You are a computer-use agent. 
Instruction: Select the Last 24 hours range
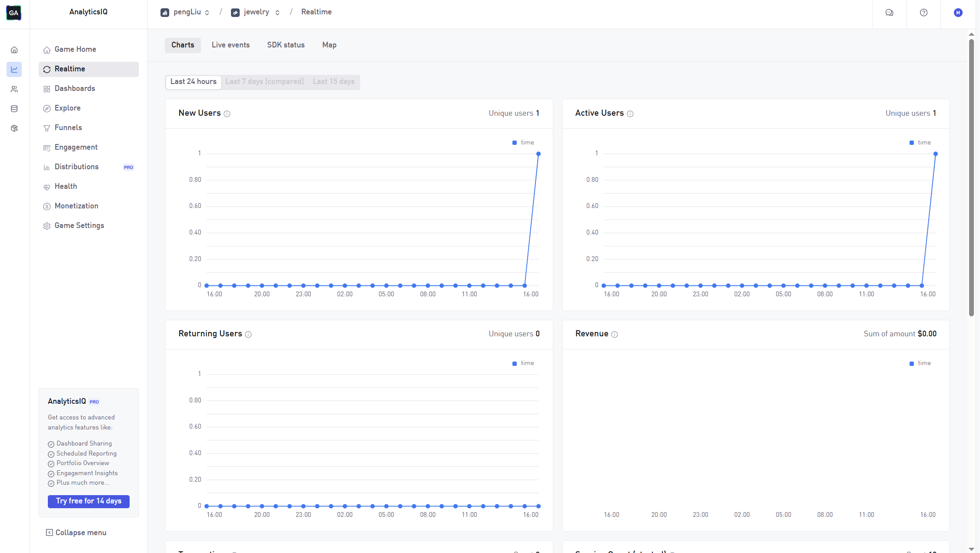(x=194, y=82)
